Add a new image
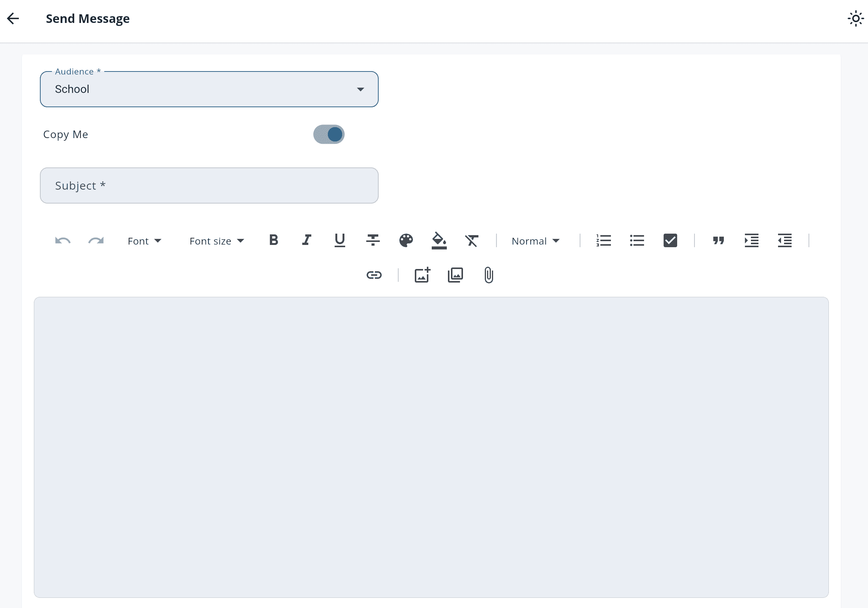 coord(422,275)
